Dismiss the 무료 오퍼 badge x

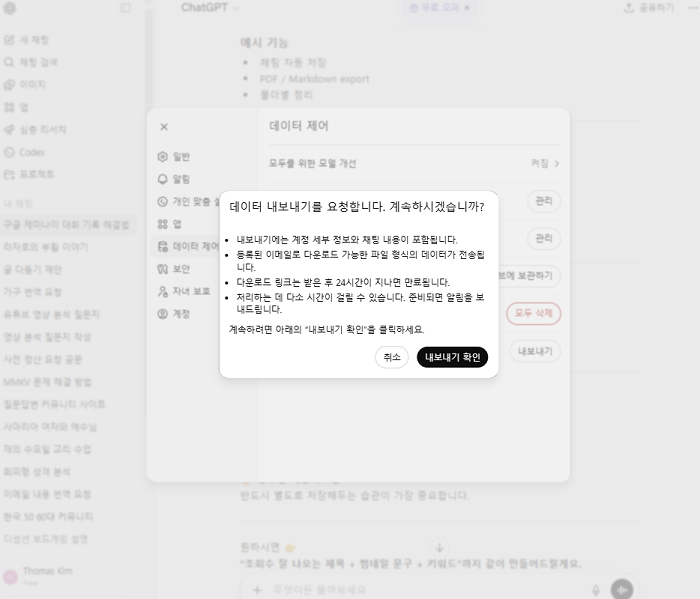(467, 8)
